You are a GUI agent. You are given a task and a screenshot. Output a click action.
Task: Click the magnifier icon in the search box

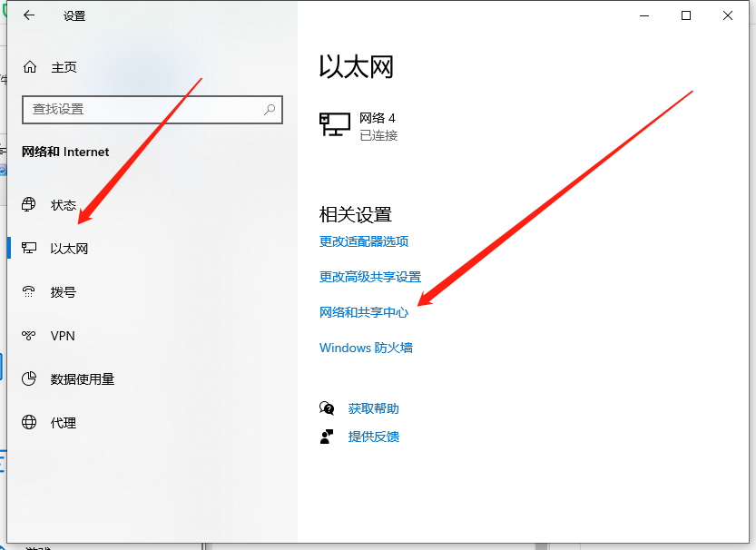coord(270,109)
